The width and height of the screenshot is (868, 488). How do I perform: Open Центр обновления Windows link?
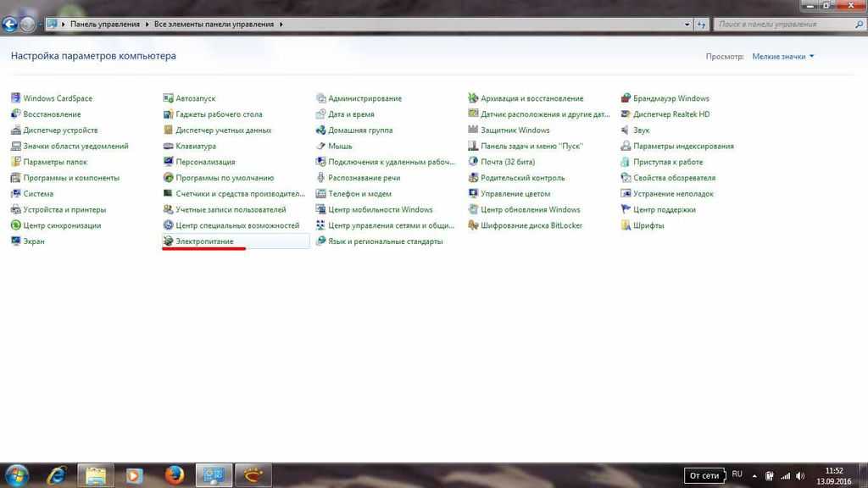[530, 209]
